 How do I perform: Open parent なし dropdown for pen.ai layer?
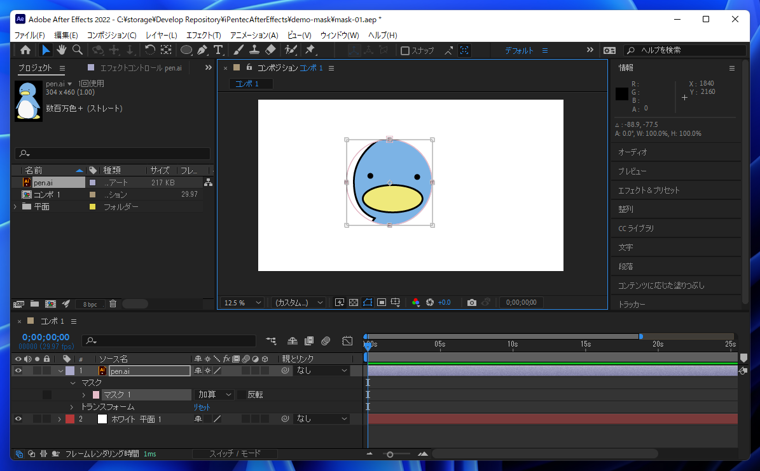click(322, 371)
